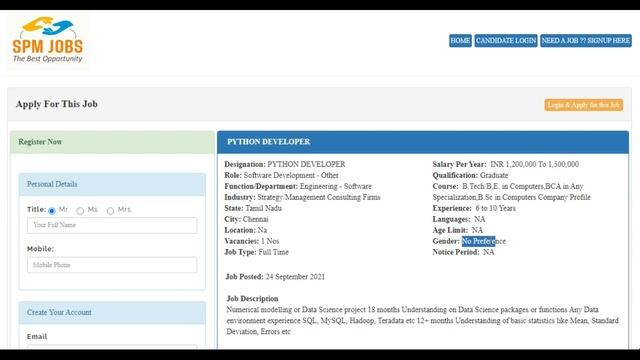Click Role value Software Development - Other
Image resolution: width=640 pixels, height=360 pixels.
(x=291, y=175)
